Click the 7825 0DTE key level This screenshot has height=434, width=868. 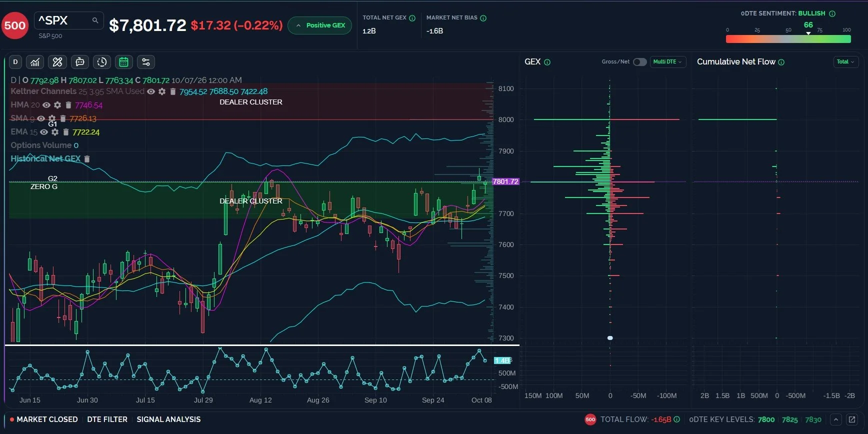(x=790, y=419)
